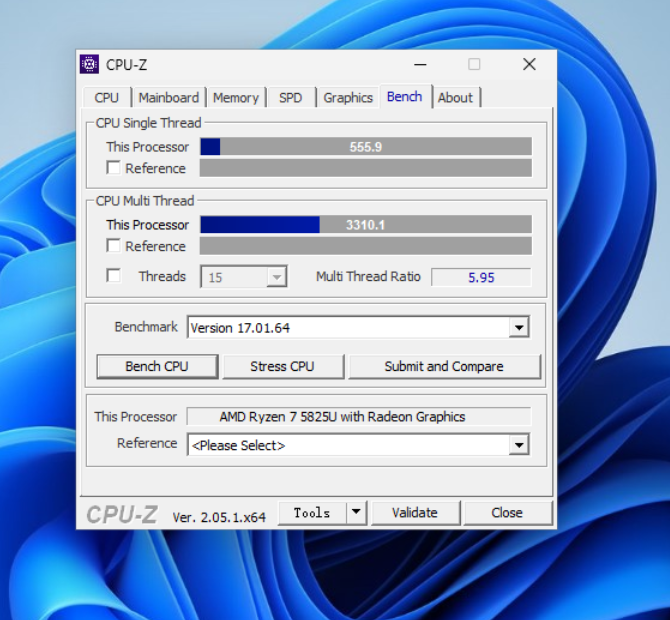
Task: Click single thread score bar showing 555.9
Action: coord(366,147)
